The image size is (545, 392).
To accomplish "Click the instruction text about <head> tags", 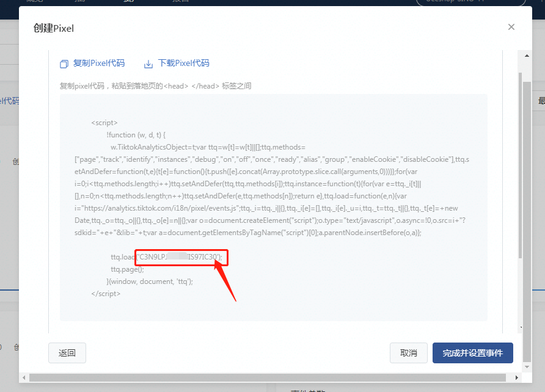I will point(155,86).
